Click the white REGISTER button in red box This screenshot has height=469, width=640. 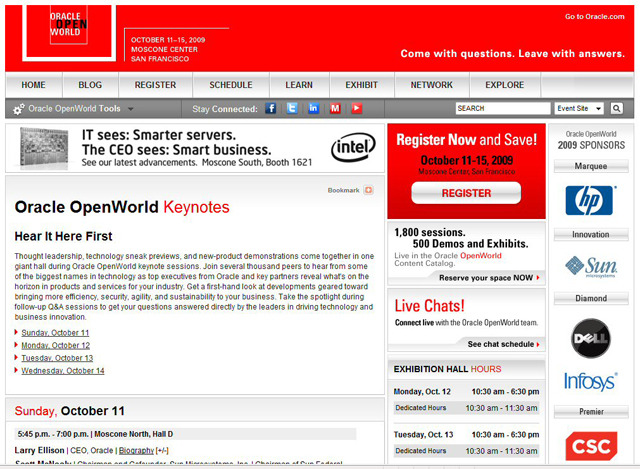click(466, 193)
